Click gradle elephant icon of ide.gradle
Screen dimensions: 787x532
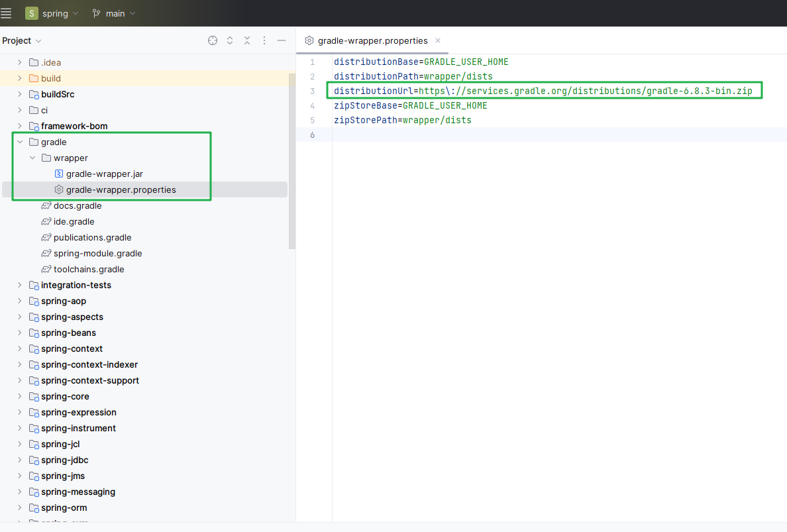(46, 221)
